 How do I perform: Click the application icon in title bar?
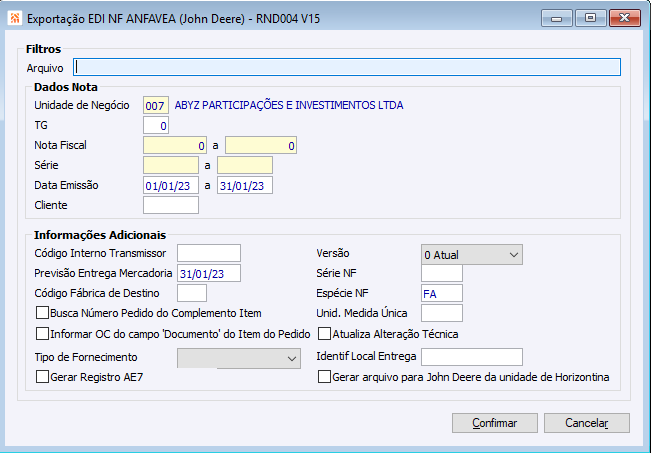pos(13,17)
